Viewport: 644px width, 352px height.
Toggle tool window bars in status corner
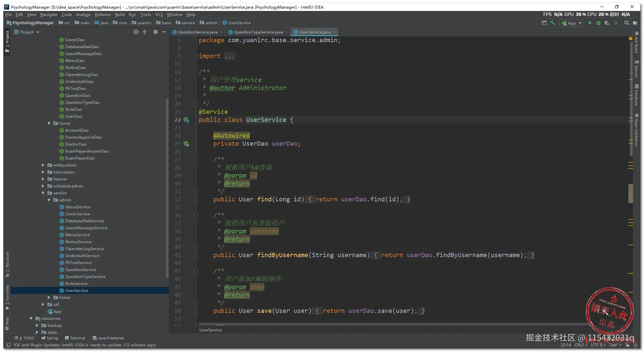pos(9,345)
